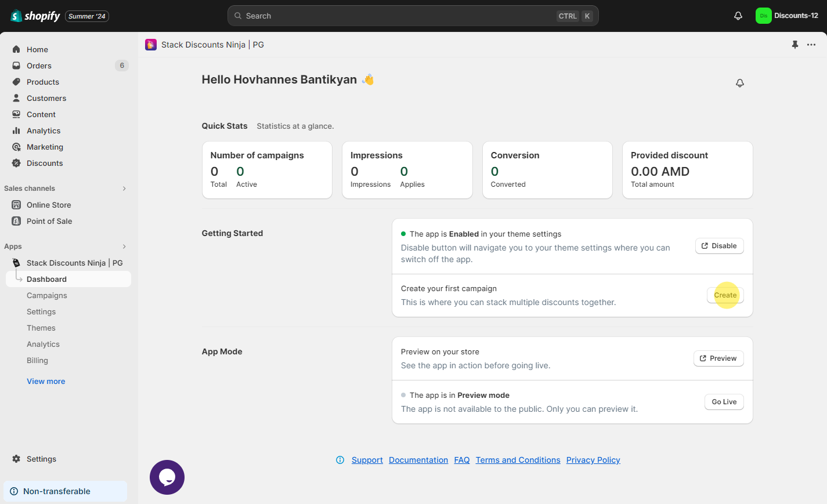Click the Home icon in sidebar
Screen dimensions: 827x504
[16, 49]
